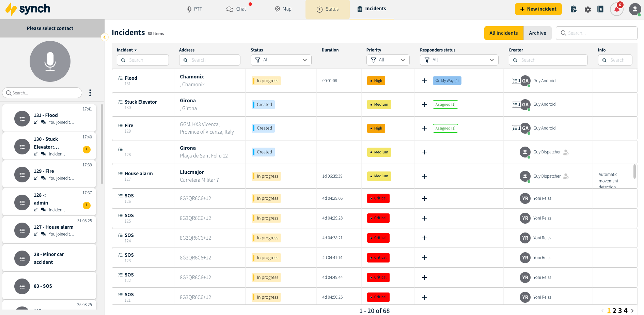Screen dimensions: 644x315
Task: Click the High priority badge for Flood
Action: [376, 81]
